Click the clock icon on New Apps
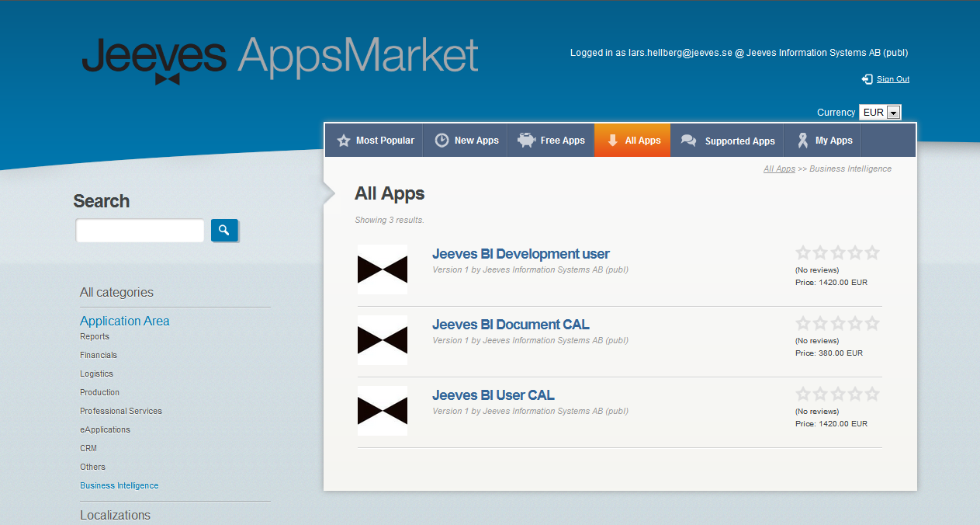The image size is (980, 525). [442, 141]
